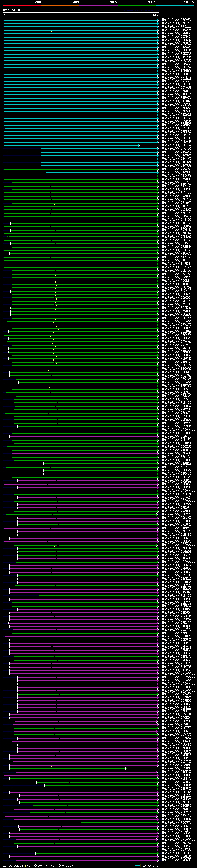The height and width of the screenshot is (868, 197).
Task: Select hit label UniRef100_B7FT63
Action: coord(176,386)
